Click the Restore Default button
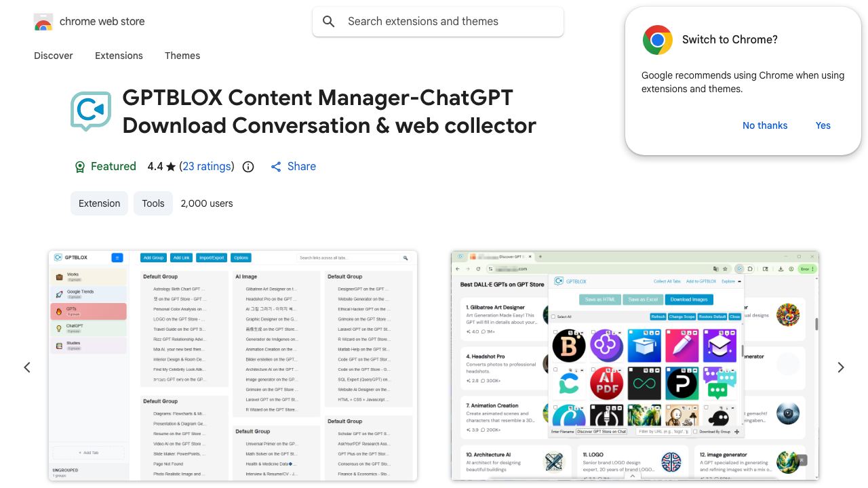868x488 pixels. 712,317
